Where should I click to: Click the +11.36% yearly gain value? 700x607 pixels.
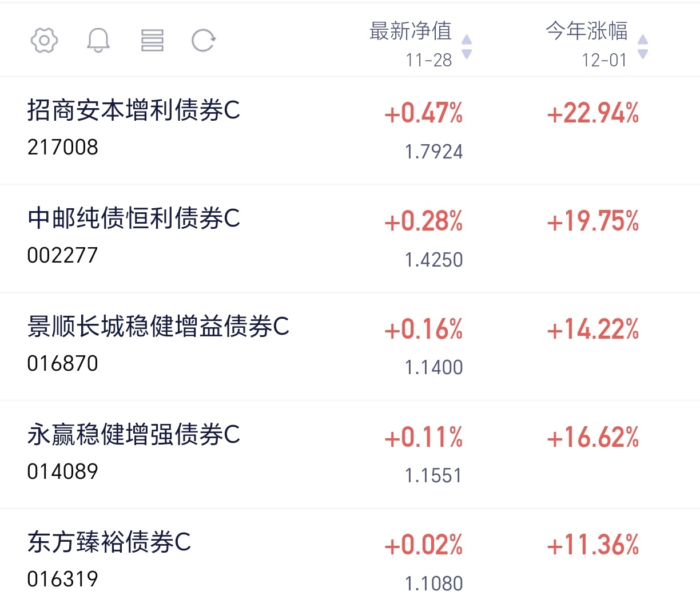click(593, 545)
